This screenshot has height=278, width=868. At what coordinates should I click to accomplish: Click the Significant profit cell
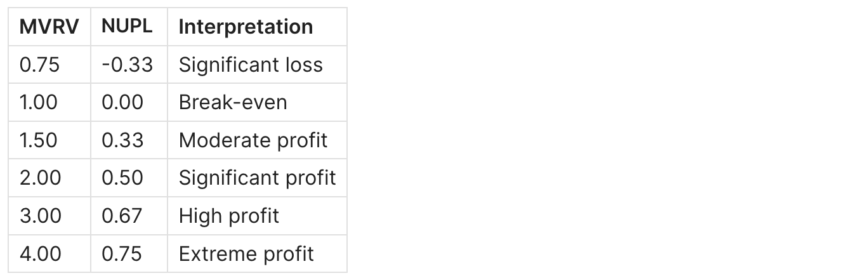pyautogui.click(x=257, y=178)
